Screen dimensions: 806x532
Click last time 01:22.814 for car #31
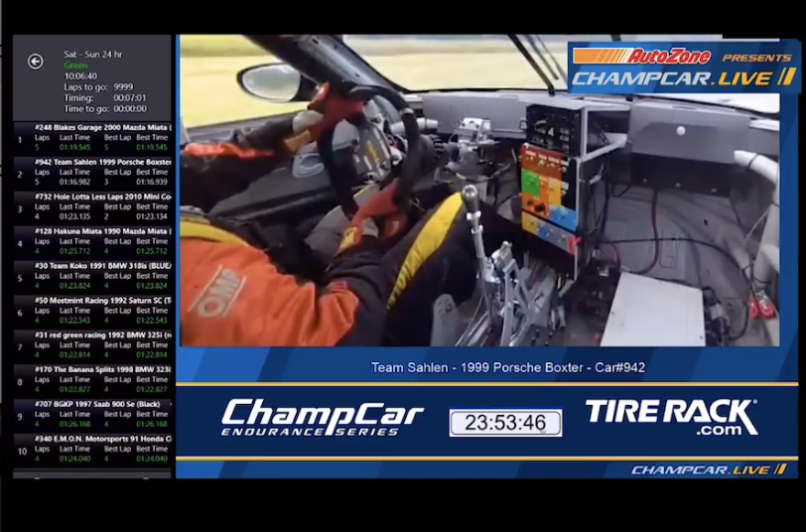74,354
